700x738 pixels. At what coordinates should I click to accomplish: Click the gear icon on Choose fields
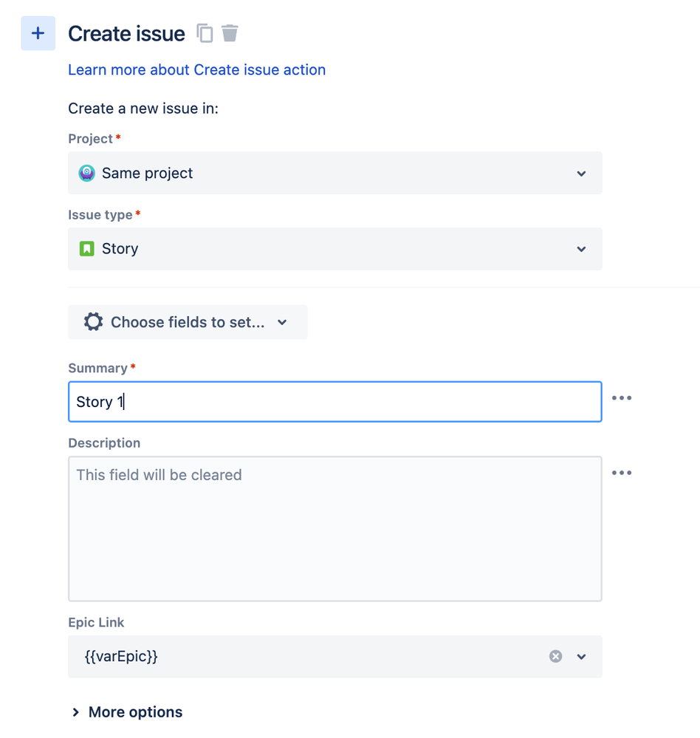pyautogui.click(x=93, y=322)
